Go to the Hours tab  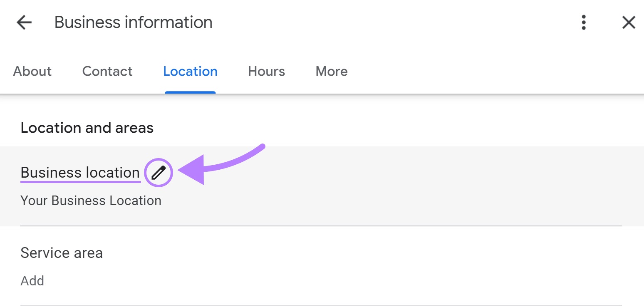pos(266,71)
